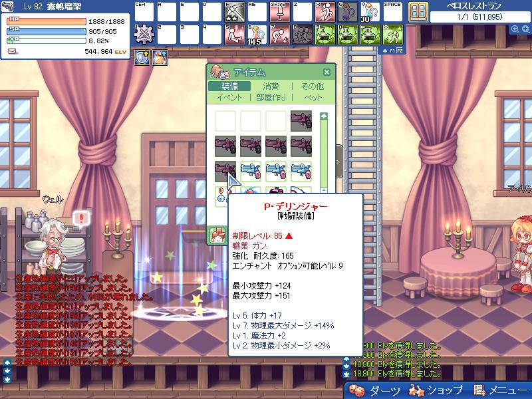Screen dimensions: 532x399
Task: Activate the green III buff in the minus slot
Action: (x=370, y=35)
